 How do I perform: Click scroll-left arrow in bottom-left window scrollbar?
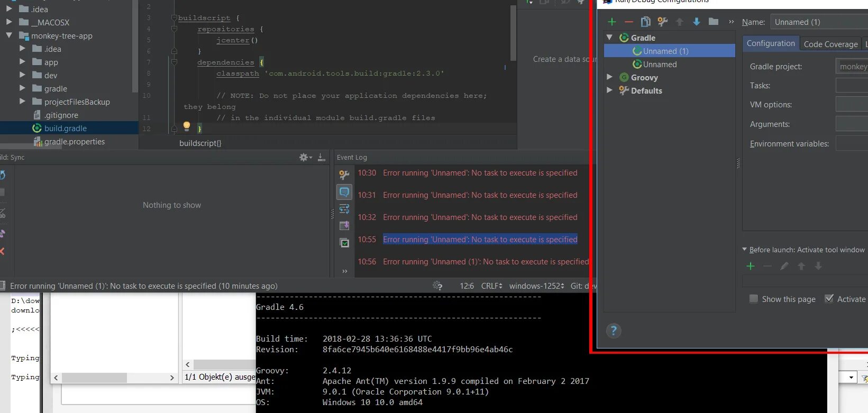pyautogui.click(x=56, y=378)
